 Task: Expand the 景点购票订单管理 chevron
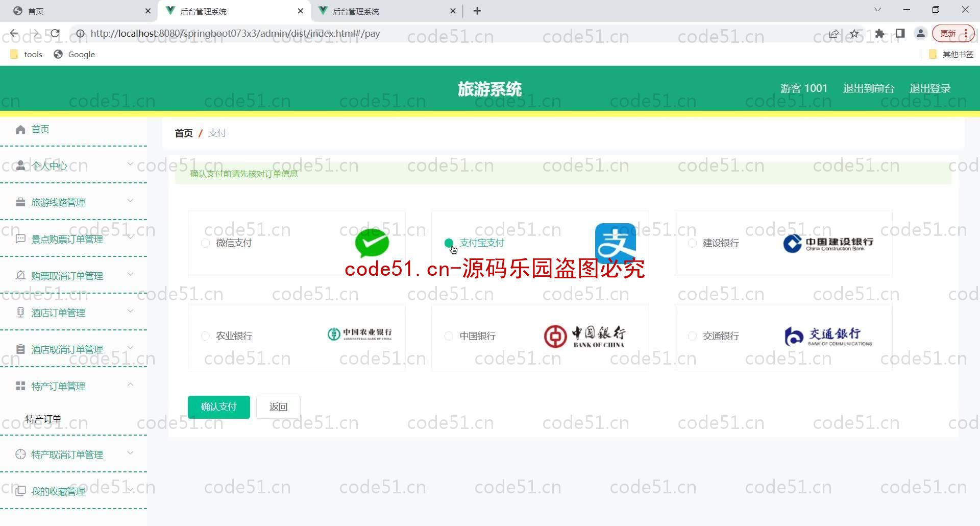130,237
